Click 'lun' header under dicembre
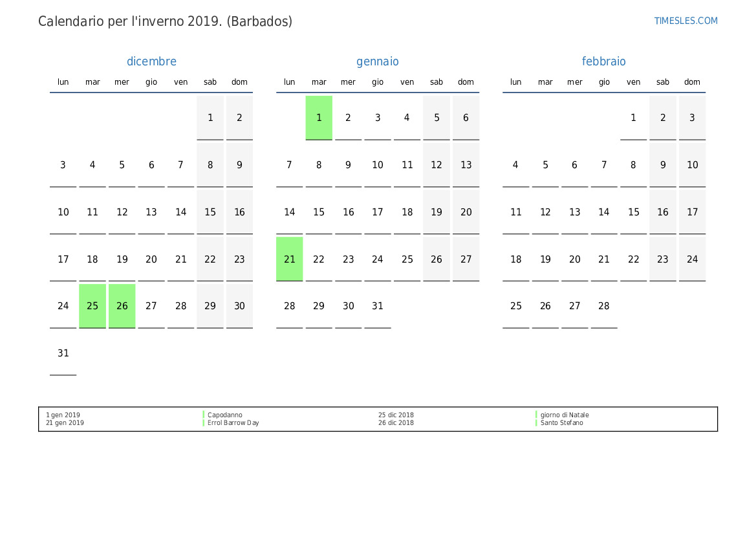 (x=63, y=82)
